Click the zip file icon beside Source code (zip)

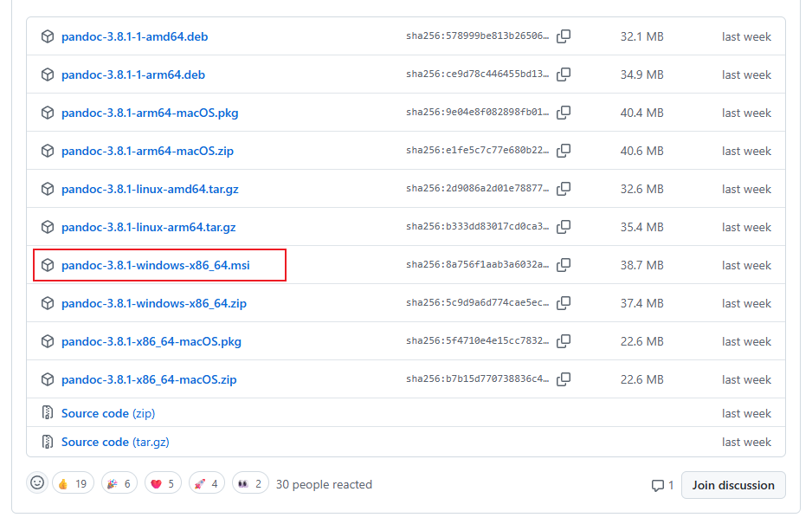click(48, 412)
